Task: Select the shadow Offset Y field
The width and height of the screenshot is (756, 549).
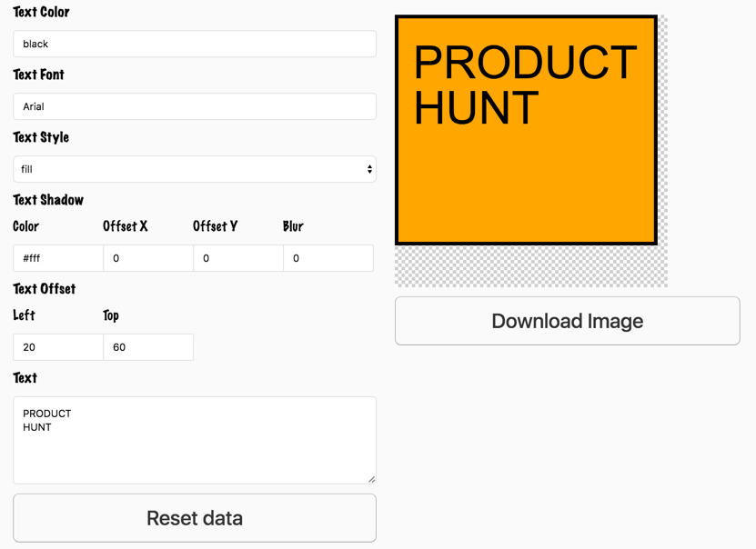Action: point(238,258)
